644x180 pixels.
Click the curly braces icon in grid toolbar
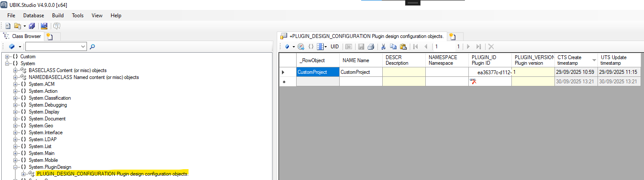click(311, 47)
